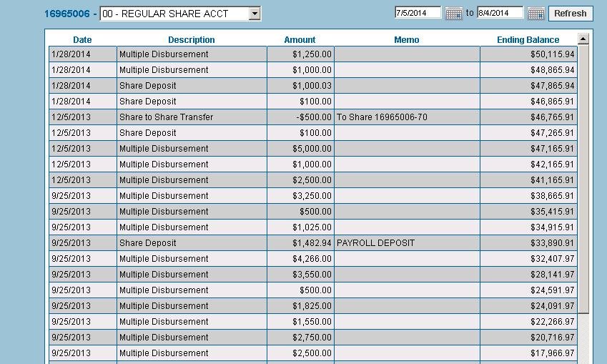Open the end date calendar picker

(x=536, y=14)
